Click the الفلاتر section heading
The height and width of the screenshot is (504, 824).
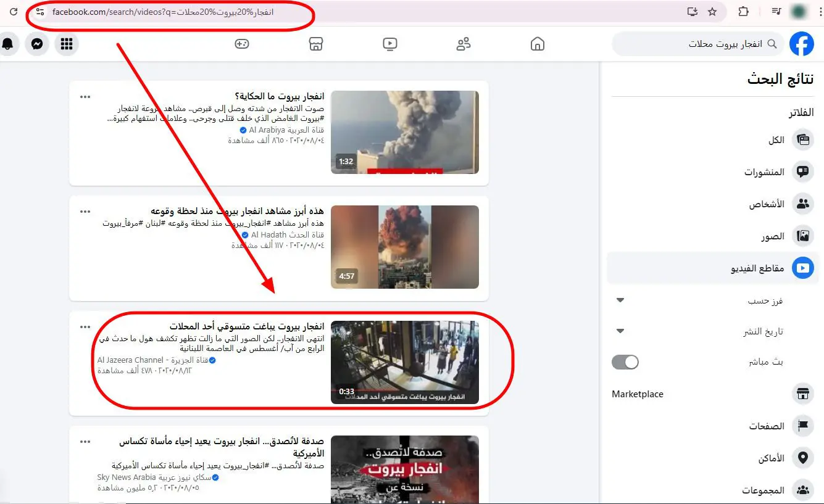[801, 112]
